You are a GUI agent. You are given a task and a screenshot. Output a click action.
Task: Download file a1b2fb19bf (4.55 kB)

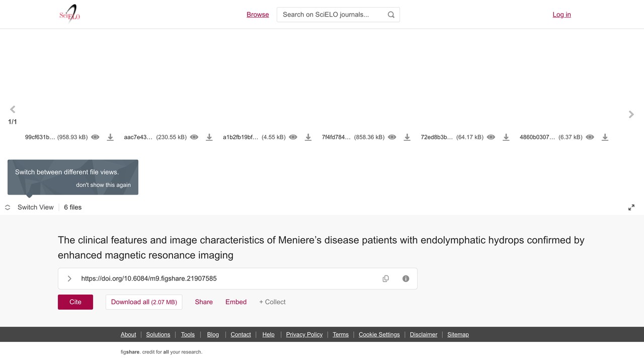coord(308,137)
